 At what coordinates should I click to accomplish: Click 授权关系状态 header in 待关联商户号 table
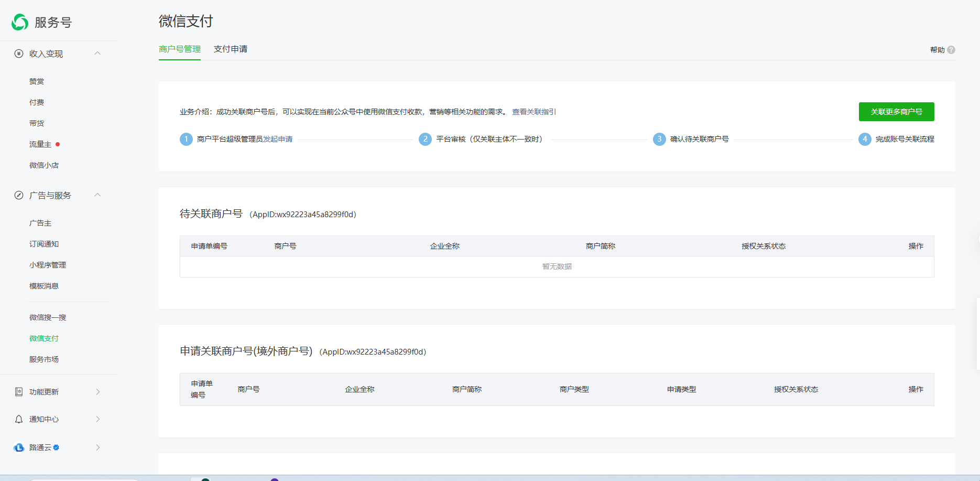[764, 246]
